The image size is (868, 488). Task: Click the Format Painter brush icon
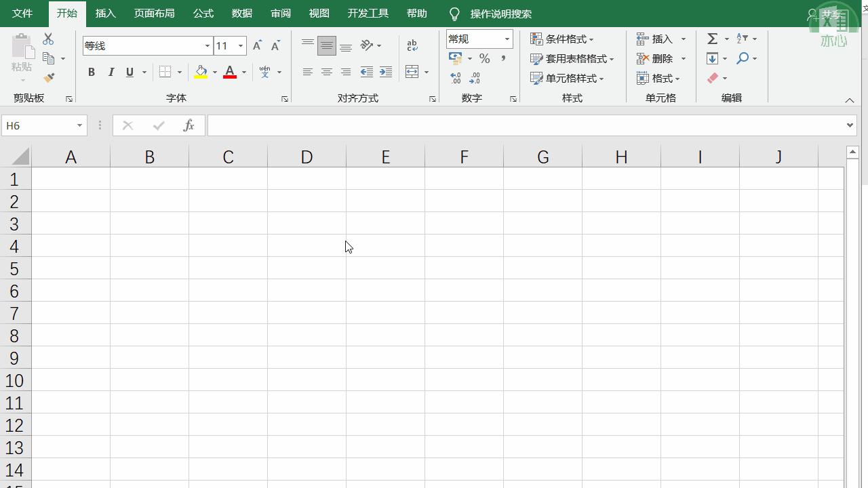[49, 78]
